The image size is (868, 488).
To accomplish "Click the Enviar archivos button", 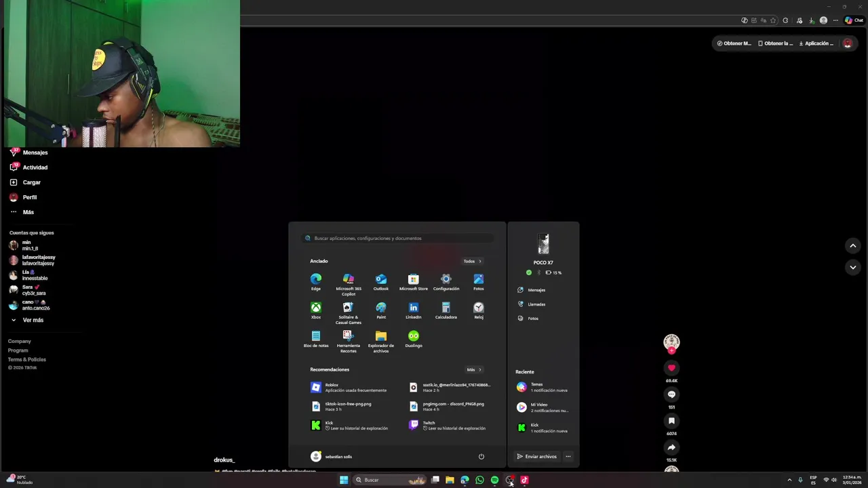I will 537,456.
